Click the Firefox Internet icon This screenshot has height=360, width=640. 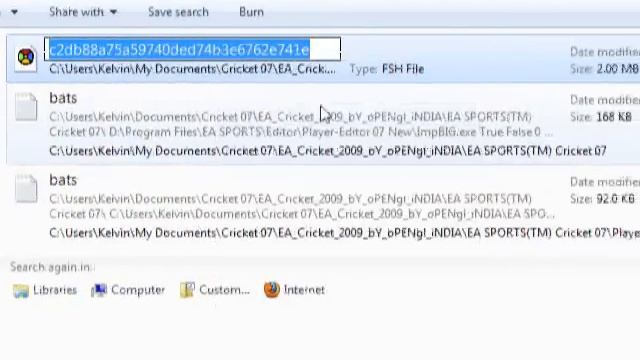pos(272,290)
